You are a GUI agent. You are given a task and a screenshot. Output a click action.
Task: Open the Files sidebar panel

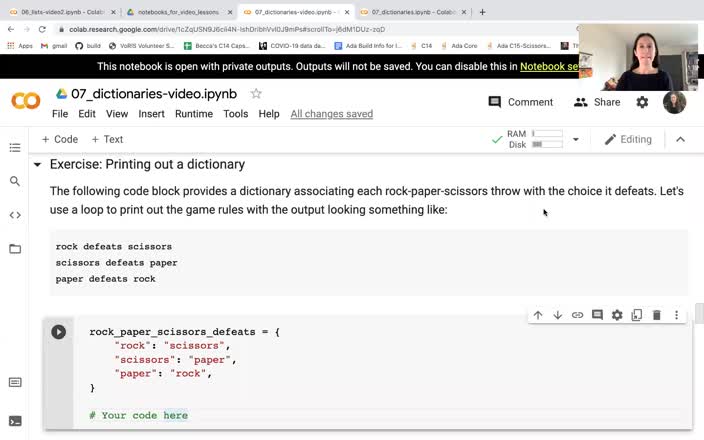15,249
